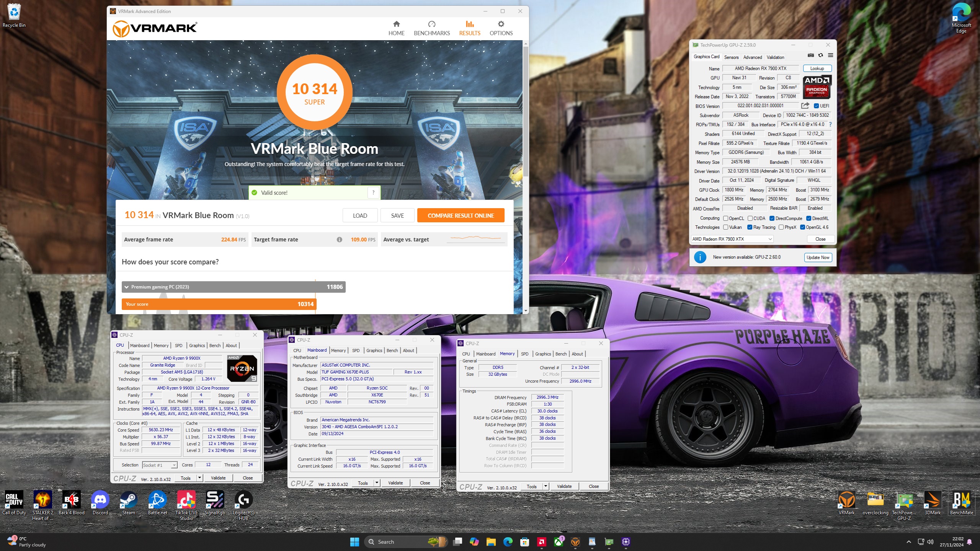980x551 pixels.
Task: Select the SignalRgb desktop shortcut
Action: (x=215, y=503)
